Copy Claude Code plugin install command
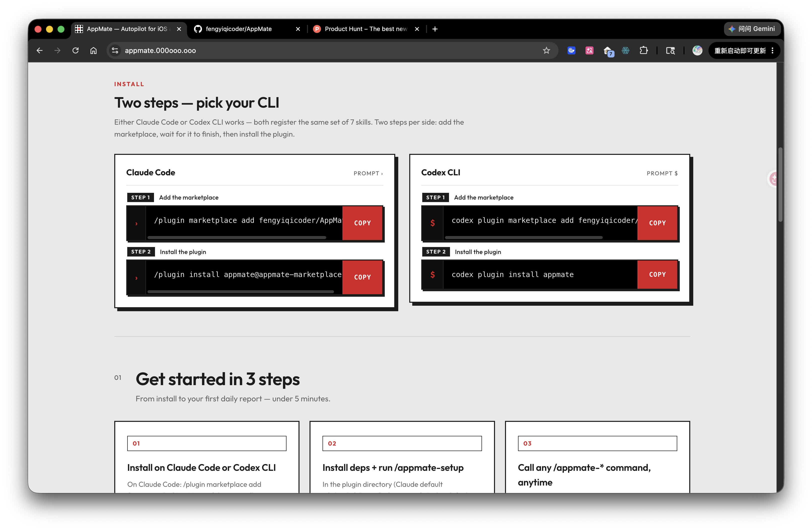 (x=362, y=277)
